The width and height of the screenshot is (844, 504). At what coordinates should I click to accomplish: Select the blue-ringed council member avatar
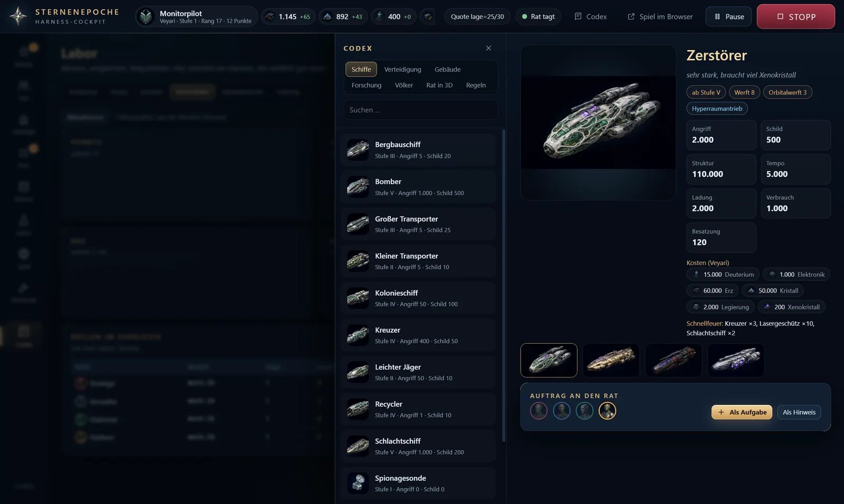click(562, 411)
